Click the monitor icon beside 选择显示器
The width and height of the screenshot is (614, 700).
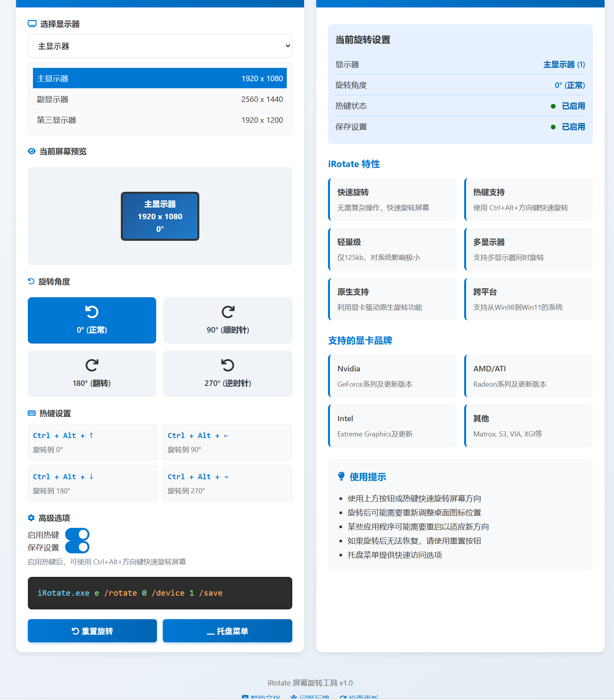(32, 24)
